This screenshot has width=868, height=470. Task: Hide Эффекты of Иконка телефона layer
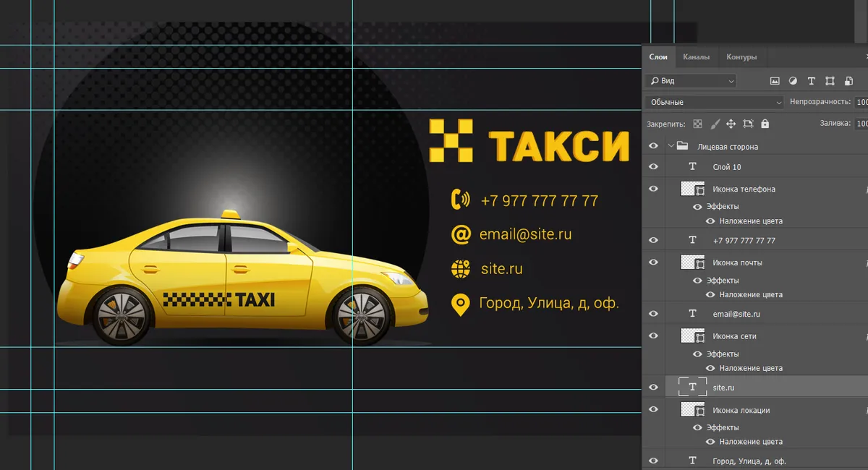pos(697,207)
